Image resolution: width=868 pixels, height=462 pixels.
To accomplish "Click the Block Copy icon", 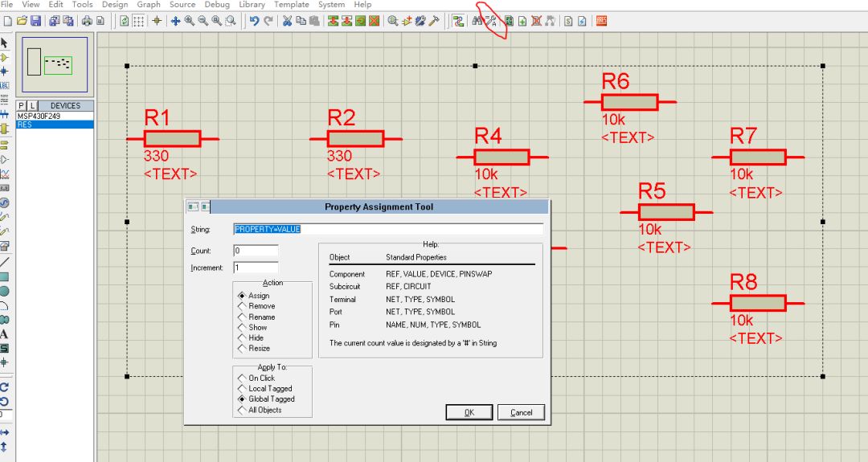I will (x=334, y=21).
